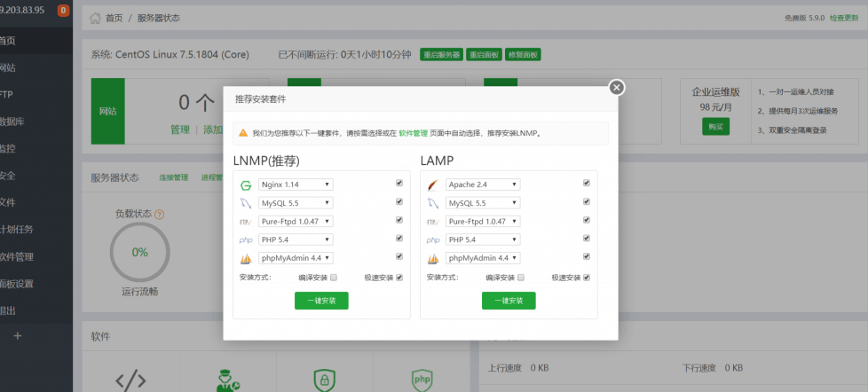Close the recommended install packages dialog
The image size is (868, 392).
click(x=617, y=87)
